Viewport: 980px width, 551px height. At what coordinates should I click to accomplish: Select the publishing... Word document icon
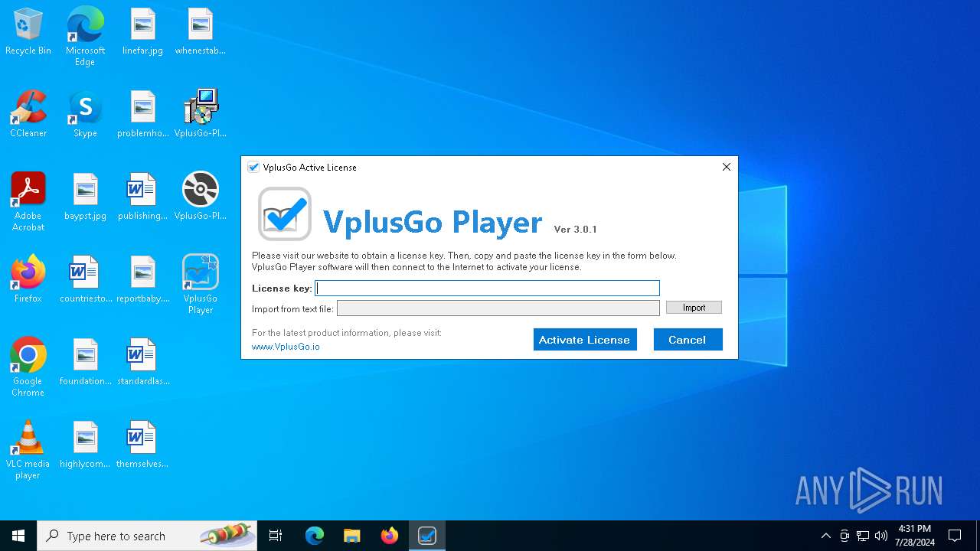[x=142, y=197]
